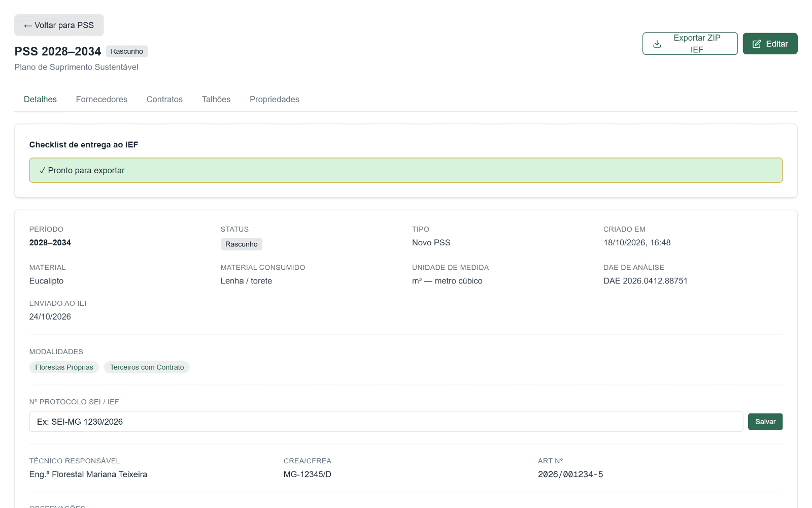Open the Fornecedores tab
Screen dimensions: 812x508
point(101,99)
